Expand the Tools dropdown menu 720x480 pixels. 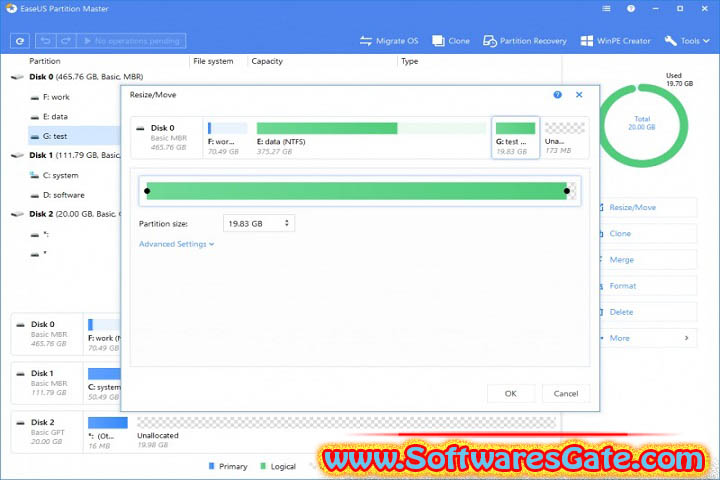[687, 41]
